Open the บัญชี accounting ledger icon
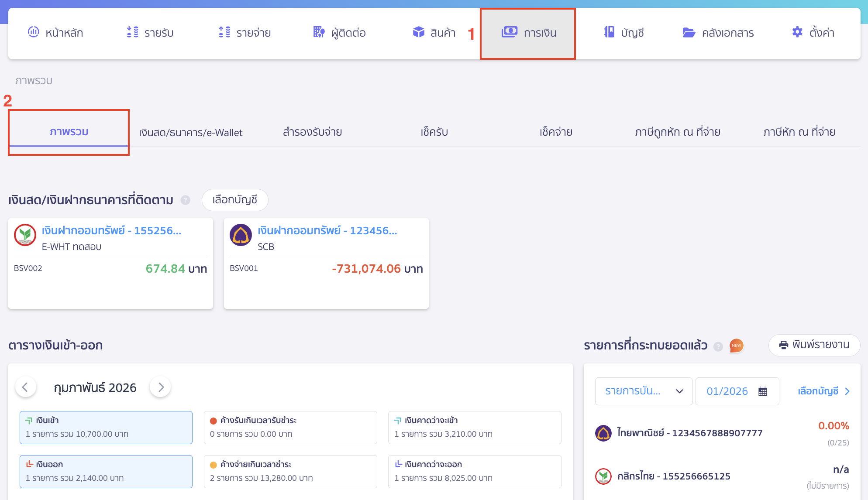The height and width of the screenshot is (500, 868). point(609,32)
